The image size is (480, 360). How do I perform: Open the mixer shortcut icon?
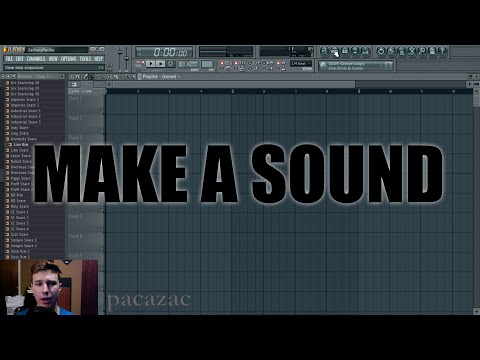(x=365, y=51)
